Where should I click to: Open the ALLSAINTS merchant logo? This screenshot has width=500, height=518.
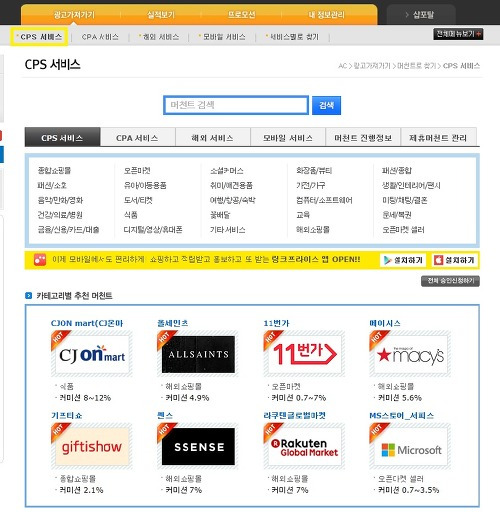pyautogui.click(x=198, y=354)
